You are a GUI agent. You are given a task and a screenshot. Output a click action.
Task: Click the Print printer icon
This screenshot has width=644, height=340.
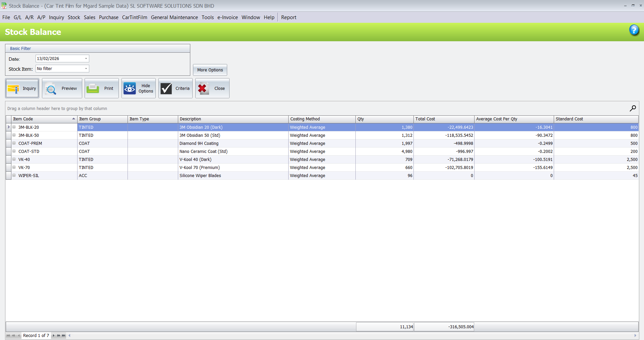coord(93,89)
